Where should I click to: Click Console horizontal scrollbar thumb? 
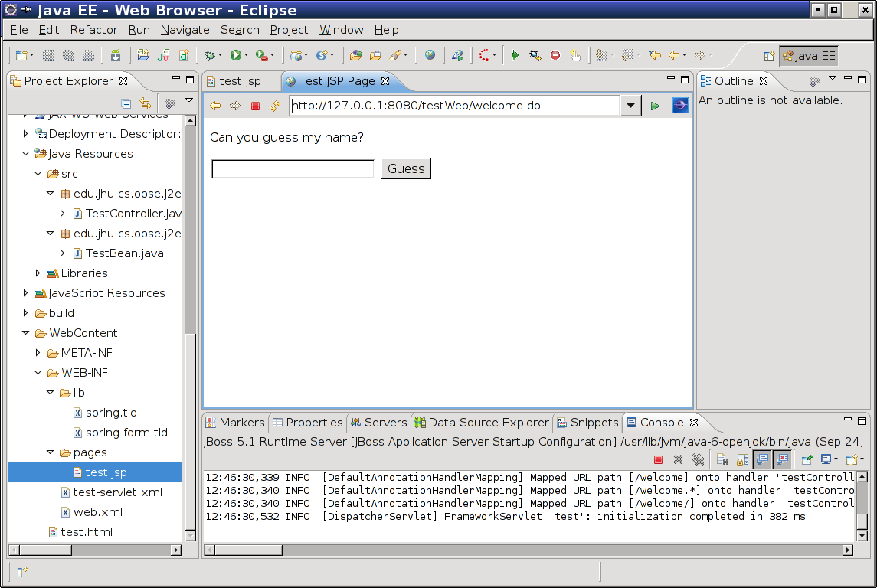(248, 550)
